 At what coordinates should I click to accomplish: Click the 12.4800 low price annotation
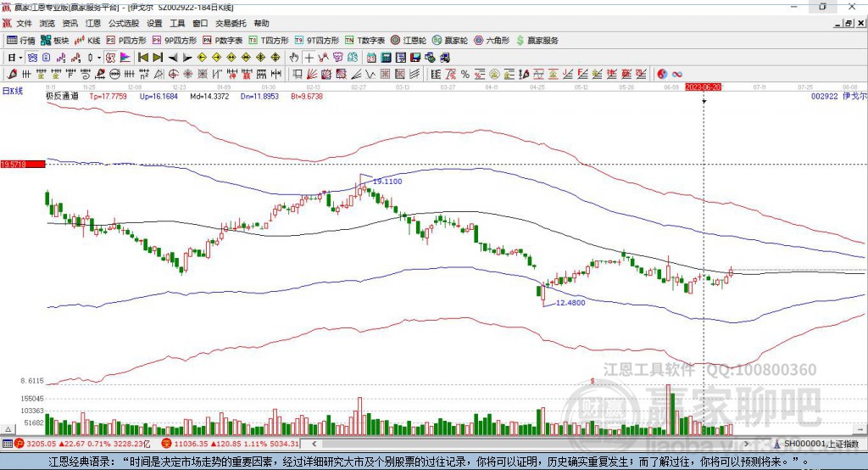point(570,303)
